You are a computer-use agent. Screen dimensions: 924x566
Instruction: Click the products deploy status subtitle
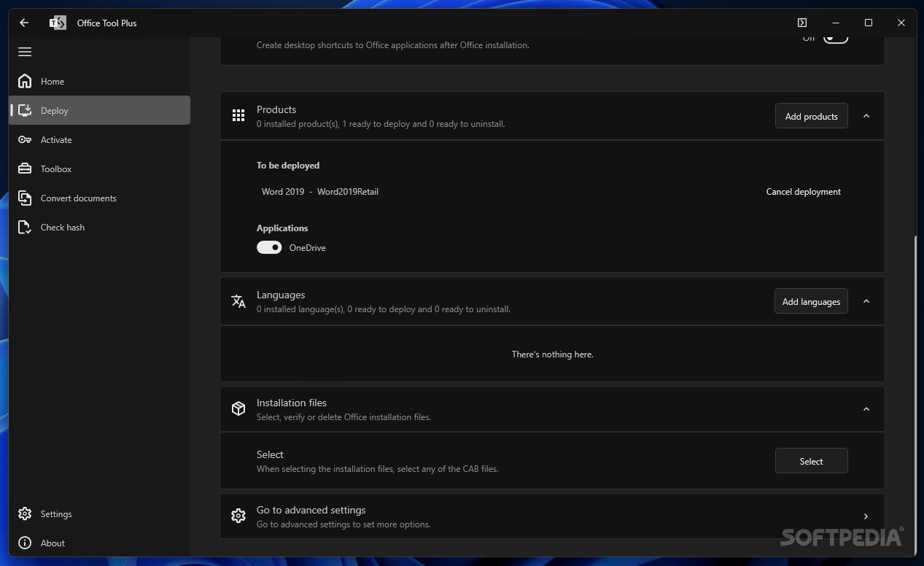pyautogui.click(x=381, y=124)
